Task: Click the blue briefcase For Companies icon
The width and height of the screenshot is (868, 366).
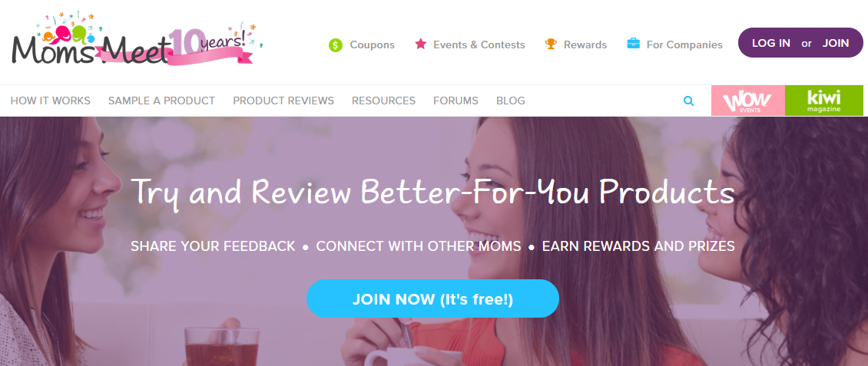Action: tap(633, 43)
